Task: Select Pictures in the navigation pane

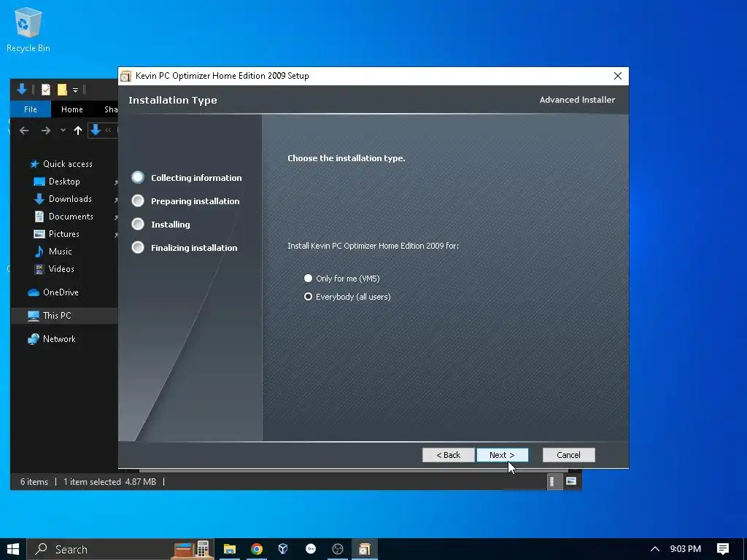Action: click(x=64, y=234)
